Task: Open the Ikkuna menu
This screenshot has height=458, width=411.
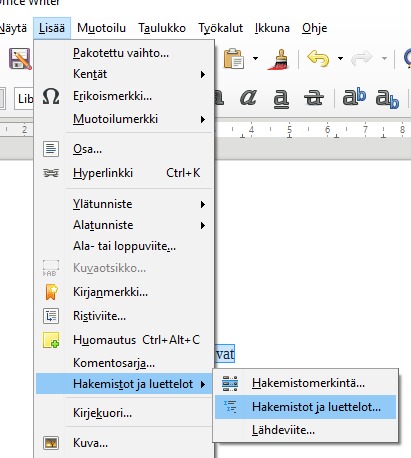Action: pos(272,28)
